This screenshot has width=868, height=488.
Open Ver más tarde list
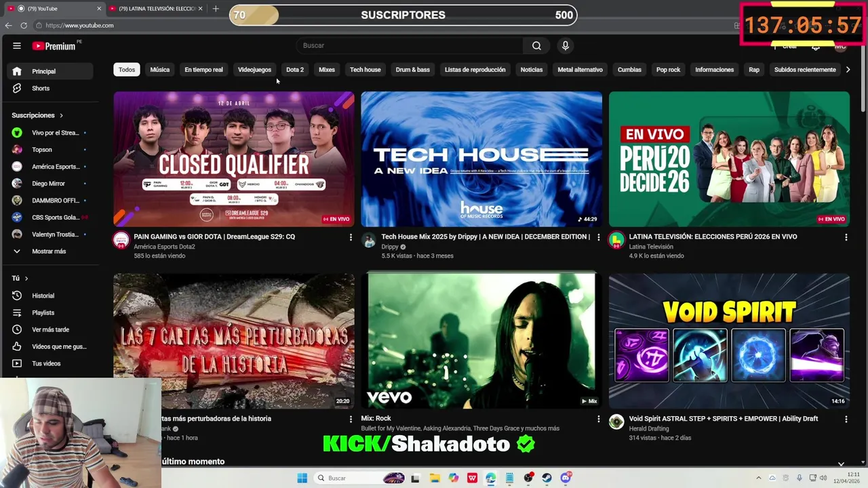[x=50, y=329]
